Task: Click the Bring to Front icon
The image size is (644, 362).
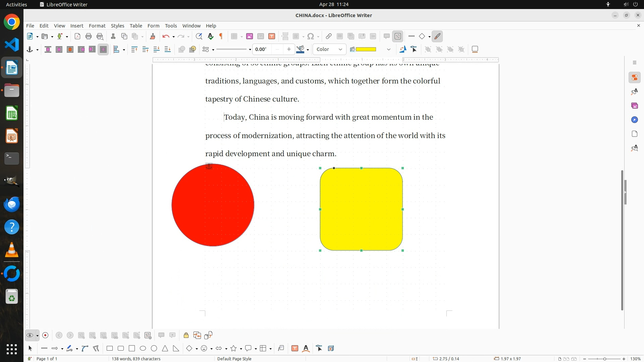Action: pos(134,49)
